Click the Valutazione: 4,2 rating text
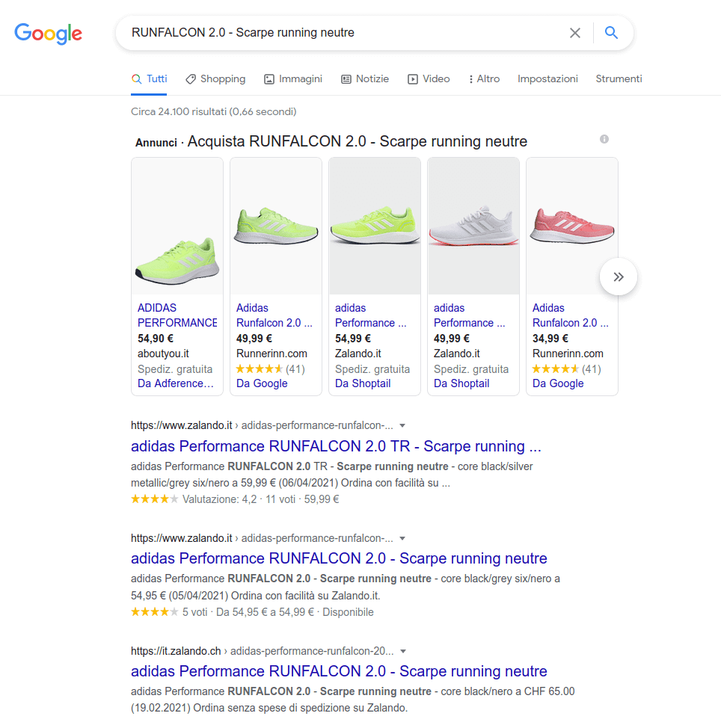This screenshot has height=728, width=721. (220, 499)
